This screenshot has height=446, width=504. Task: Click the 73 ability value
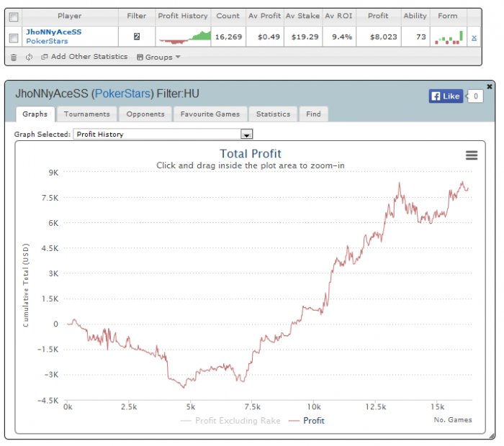(421, 37)
